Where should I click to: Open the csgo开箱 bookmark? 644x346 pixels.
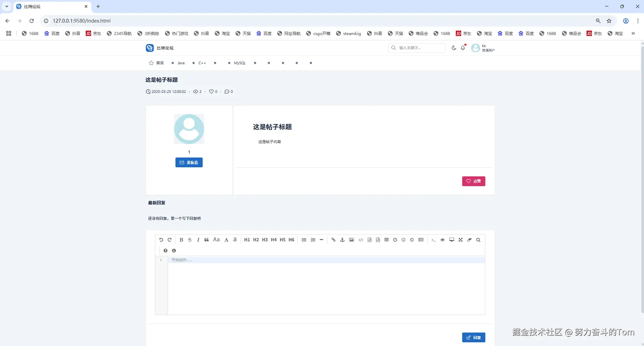tap(318, 33)
